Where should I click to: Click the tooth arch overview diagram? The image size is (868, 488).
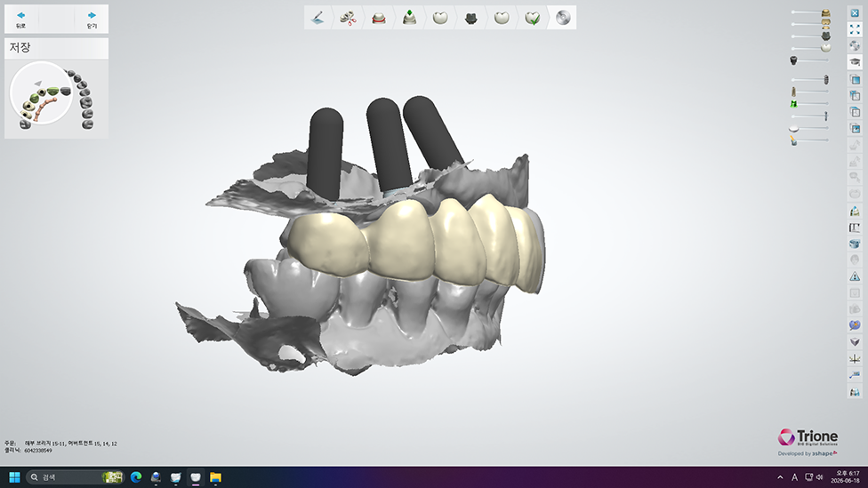pyautogui.click(x=56, y=98)
